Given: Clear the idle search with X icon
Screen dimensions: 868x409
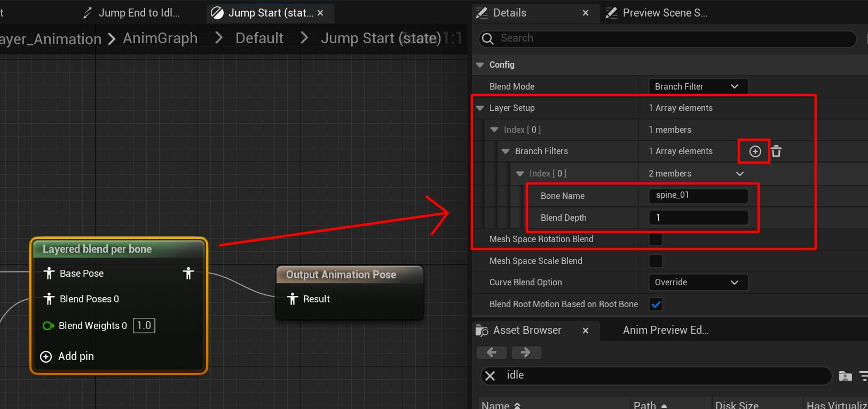Looking at the screenshot, I should [x=490, y=375].
